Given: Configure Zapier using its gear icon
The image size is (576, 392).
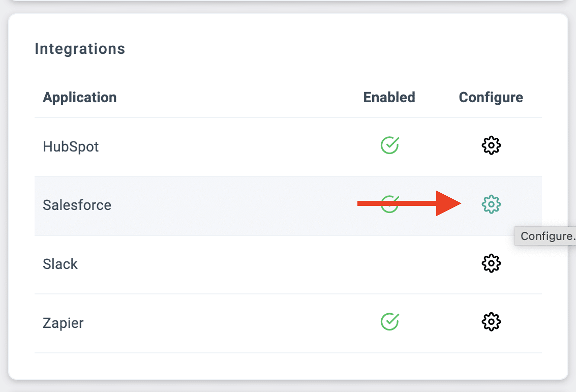Looking at the screenshot, I should [x=491, y=322].
